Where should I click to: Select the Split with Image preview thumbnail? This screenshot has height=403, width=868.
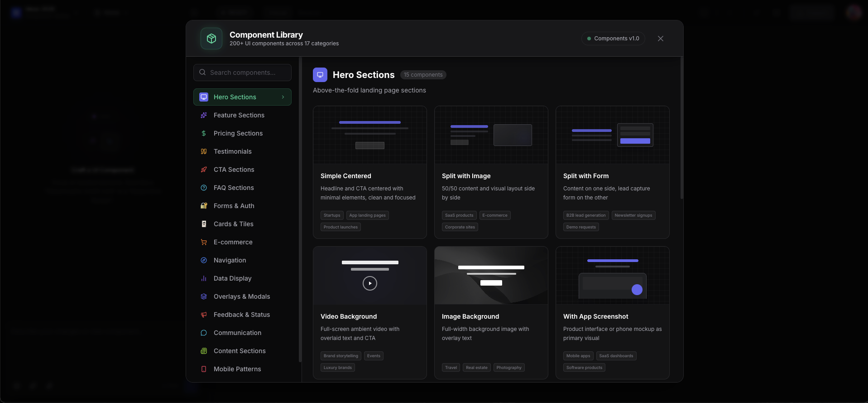point(491,135)
